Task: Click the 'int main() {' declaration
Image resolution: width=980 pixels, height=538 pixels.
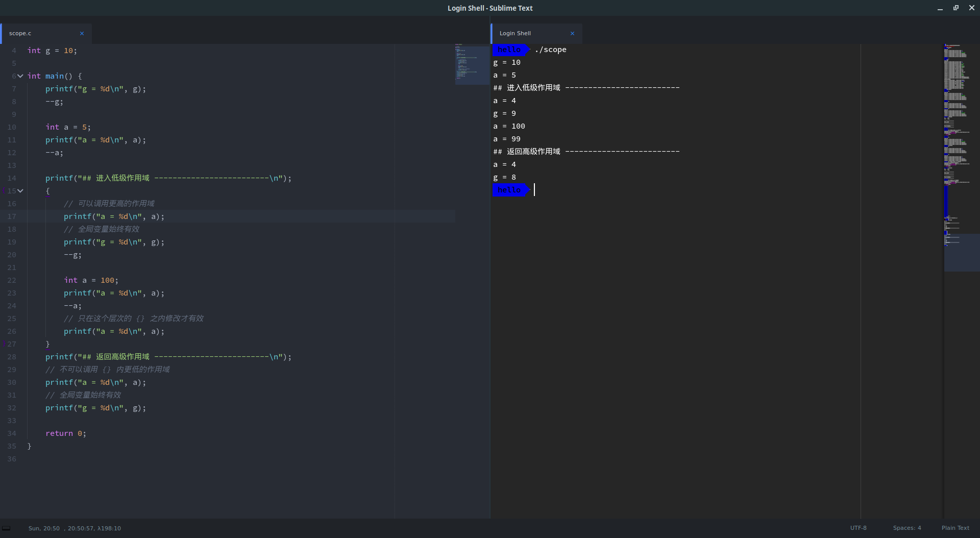Action: 55,76
